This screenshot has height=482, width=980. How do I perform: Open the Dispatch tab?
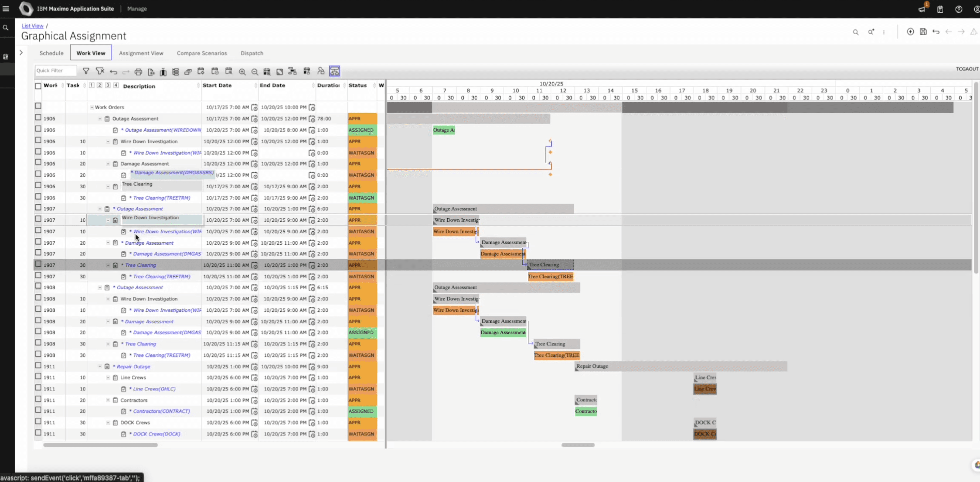[x=251, y=53]
